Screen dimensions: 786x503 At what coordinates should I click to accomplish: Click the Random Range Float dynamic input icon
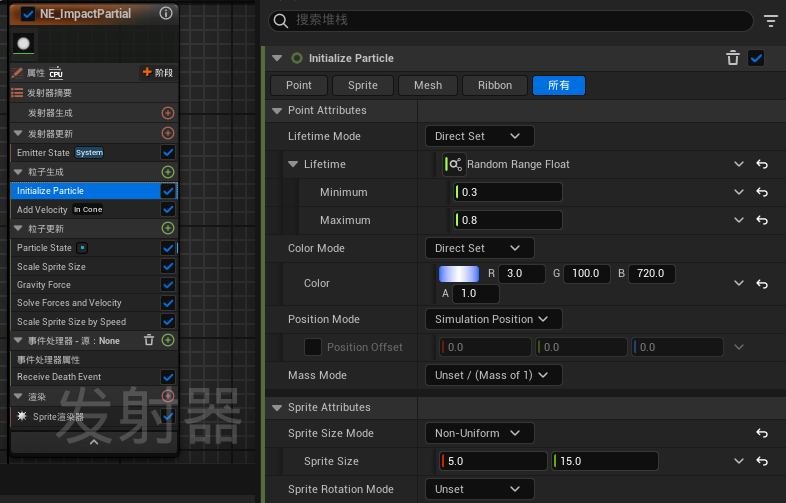click(x=455, y=164)
